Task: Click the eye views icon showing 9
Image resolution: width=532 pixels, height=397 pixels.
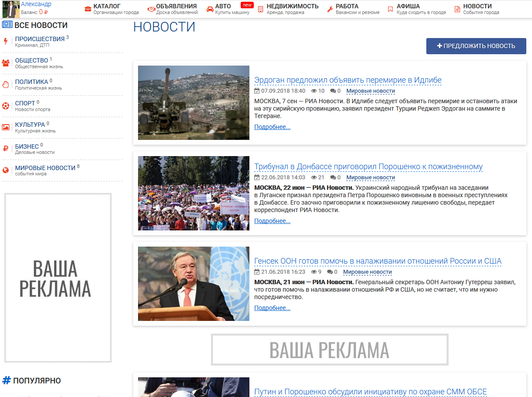Action: point(314,272)
